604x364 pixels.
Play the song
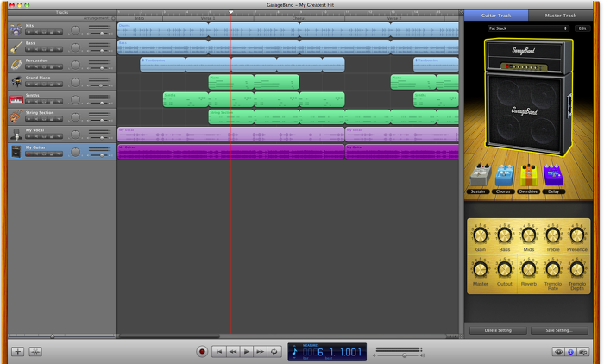coord(247,351)
